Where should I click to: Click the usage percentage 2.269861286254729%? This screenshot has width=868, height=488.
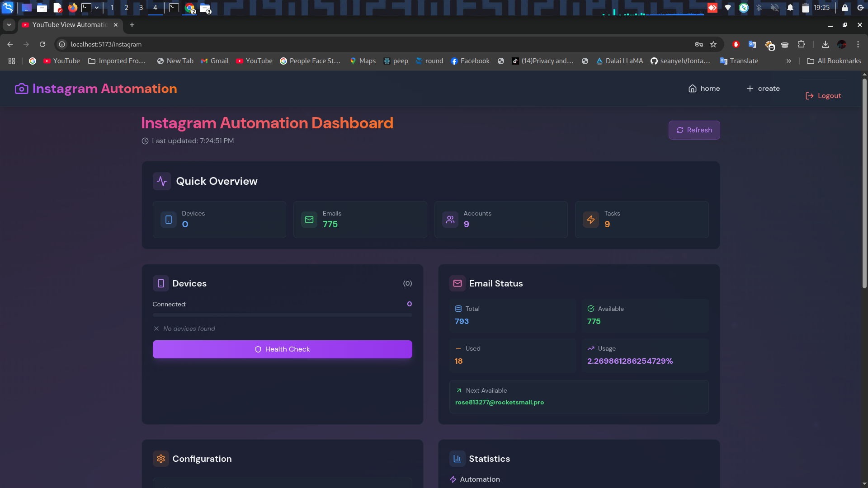pyautogui.click(x=630, y=361)
